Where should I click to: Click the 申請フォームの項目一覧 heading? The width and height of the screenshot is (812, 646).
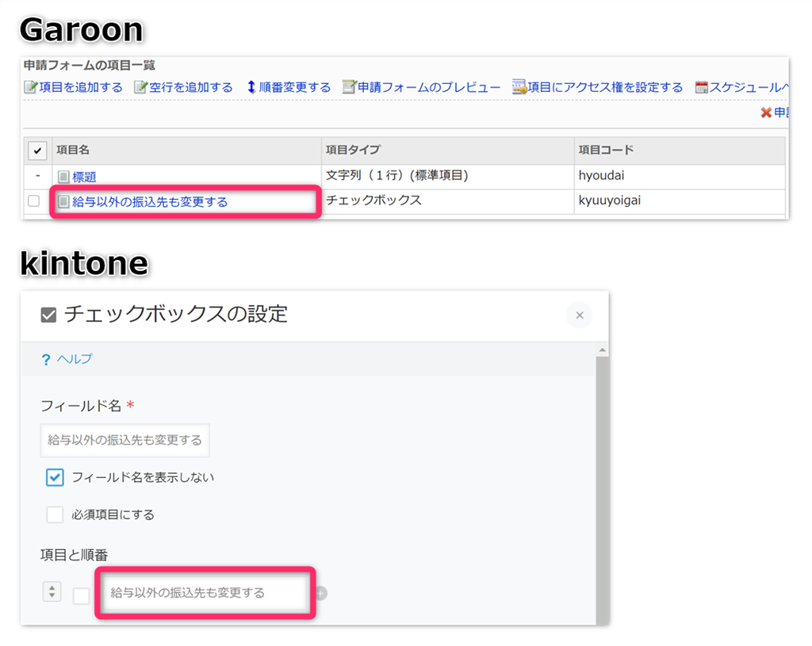(x=89, y=65)
